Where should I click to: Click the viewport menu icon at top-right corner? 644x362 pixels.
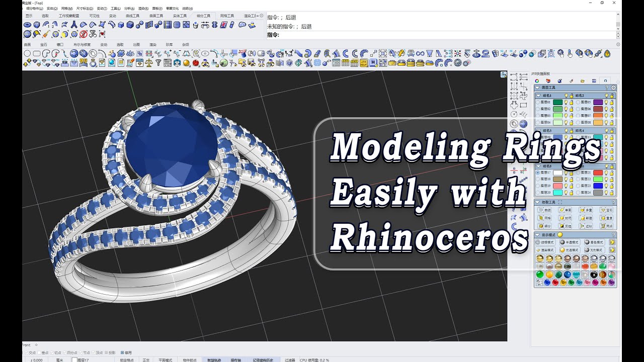click(504, 74)
